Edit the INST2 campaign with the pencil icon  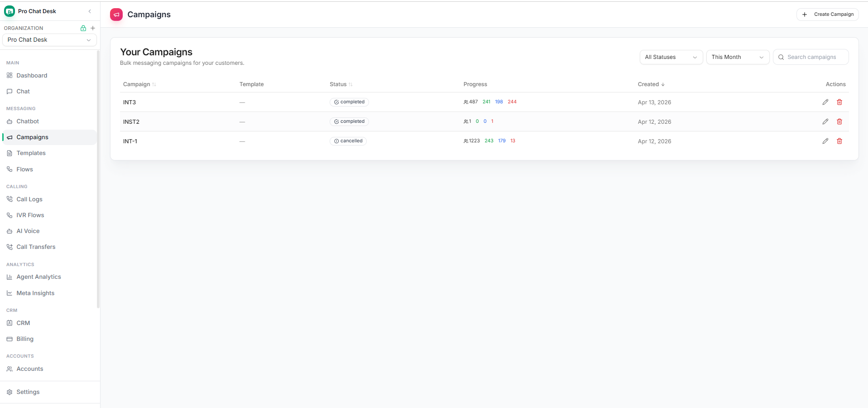[825, 121]
